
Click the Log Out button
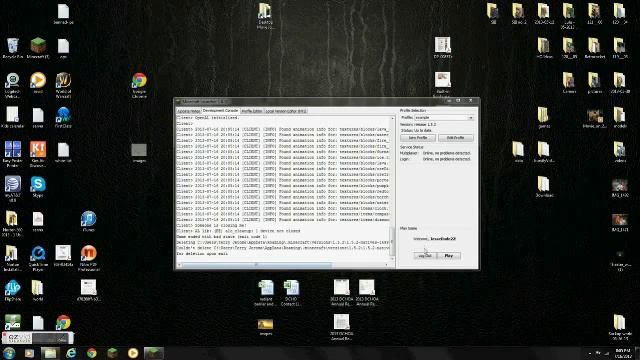pyautogui.click(x=425, y=256)
